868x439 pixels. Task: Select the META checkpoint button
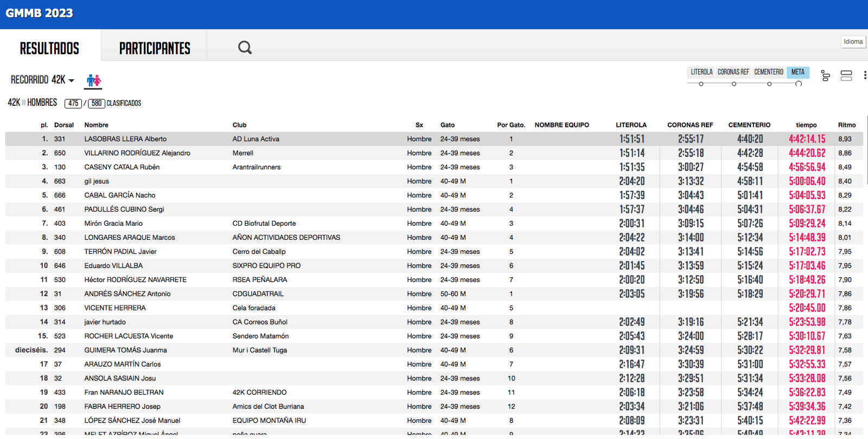click(797, 72)
